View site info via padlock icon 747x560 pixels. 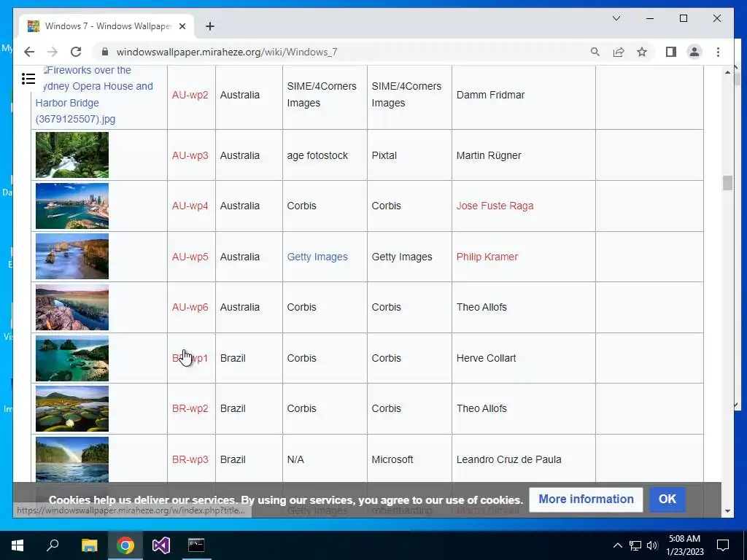[105, 52]
